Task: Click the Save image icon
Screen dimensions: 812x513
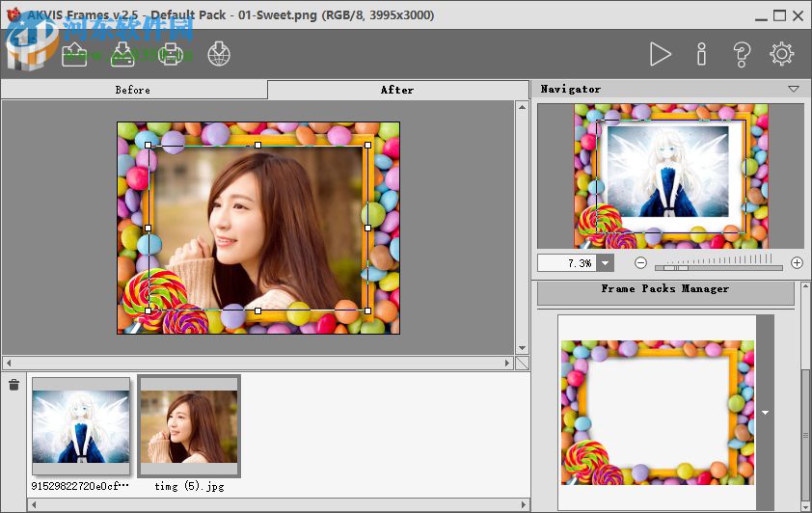Action: click(123, 54)
